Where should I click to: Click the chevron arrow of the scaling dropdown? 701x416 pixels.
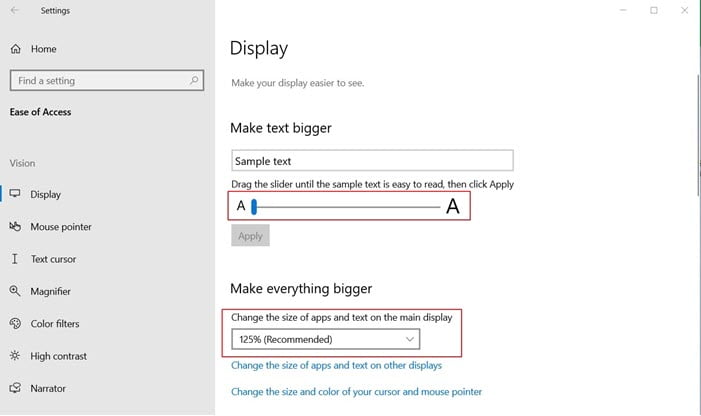pyautogui.click(x=410, y=339)
